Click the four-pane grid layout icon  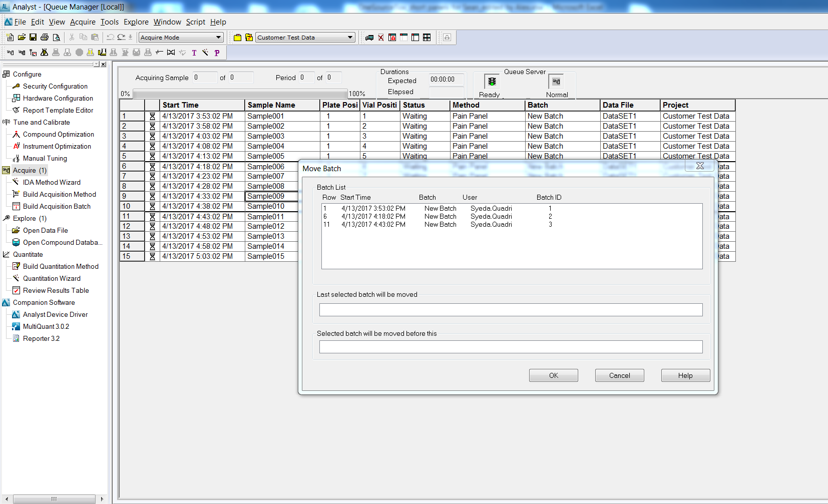pyautogui.click(x=427, y=38)
